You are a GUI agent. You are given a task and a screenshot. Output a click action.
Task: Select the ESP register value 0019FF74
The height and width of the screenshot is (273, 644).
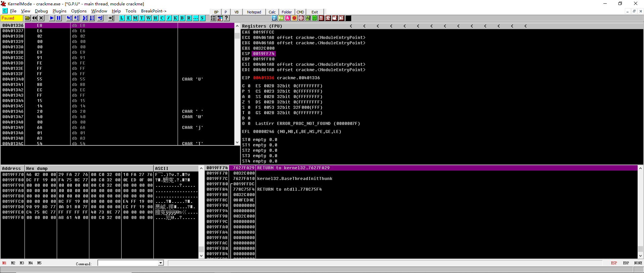[264, 54]
